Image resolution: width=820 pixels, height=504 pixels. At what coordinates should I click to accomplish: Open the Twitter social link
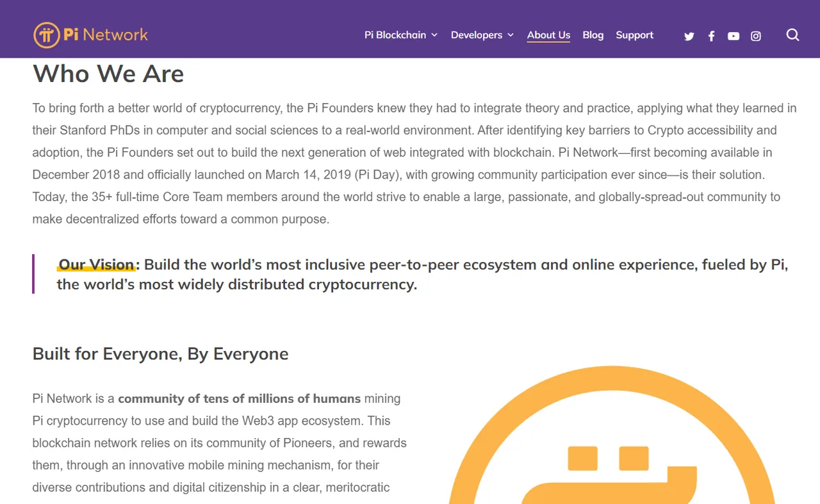(x=689, y=36)
